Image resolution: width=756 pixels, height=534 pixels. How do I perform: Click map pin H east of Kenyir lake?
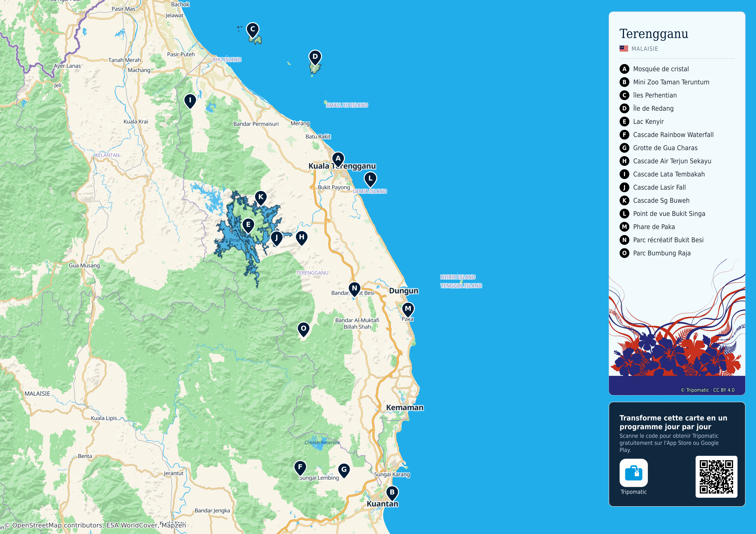click(301, 238)
